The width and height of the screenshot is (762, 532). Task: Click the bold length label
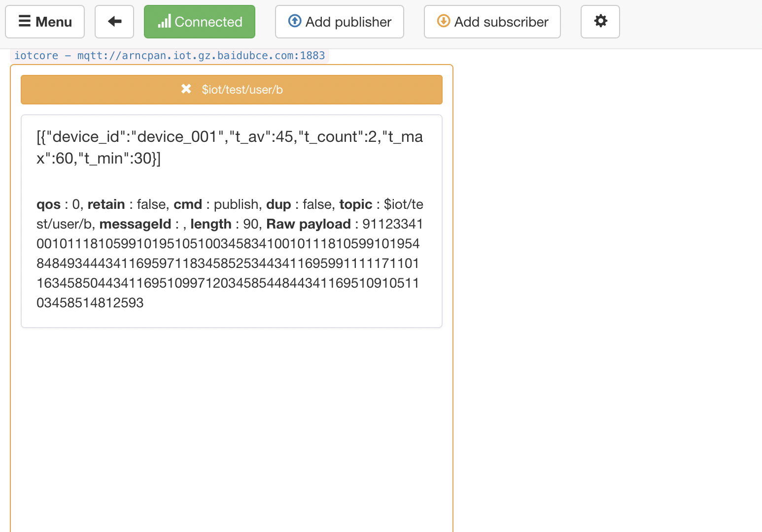point(211,224)
